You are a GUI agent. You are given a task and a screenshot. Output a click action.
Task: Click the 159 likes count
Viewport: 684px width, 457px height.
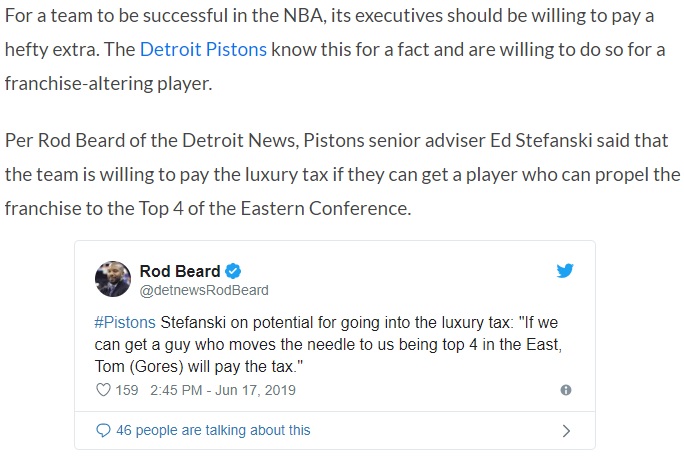[127, 390]
